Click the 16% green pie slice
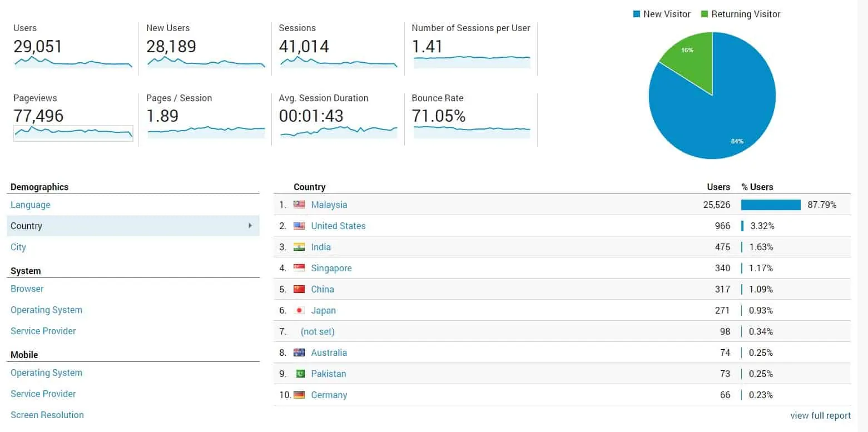868x432 pixels. tap(692, 61)
